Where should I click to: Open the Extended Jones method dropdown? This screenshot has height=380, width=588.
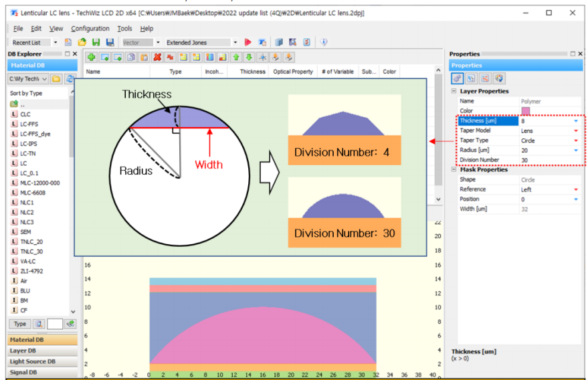point(235,42)
